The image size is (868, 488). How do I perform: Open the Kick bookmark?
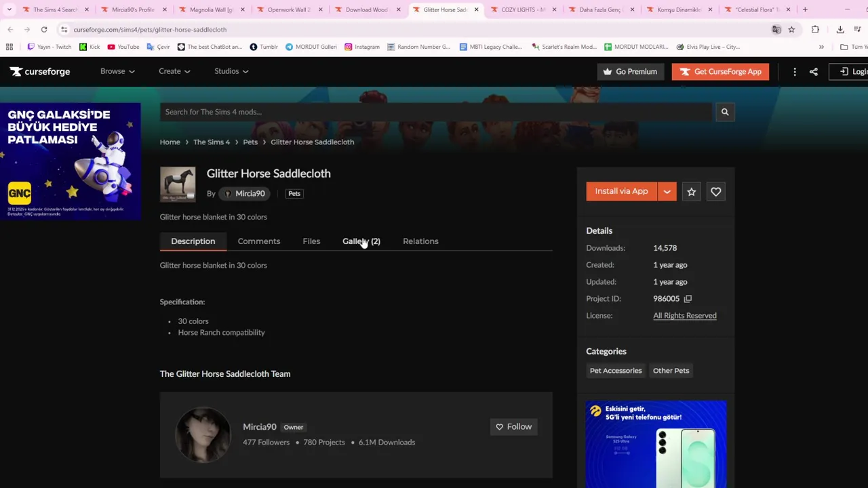(x=89, y=47)
